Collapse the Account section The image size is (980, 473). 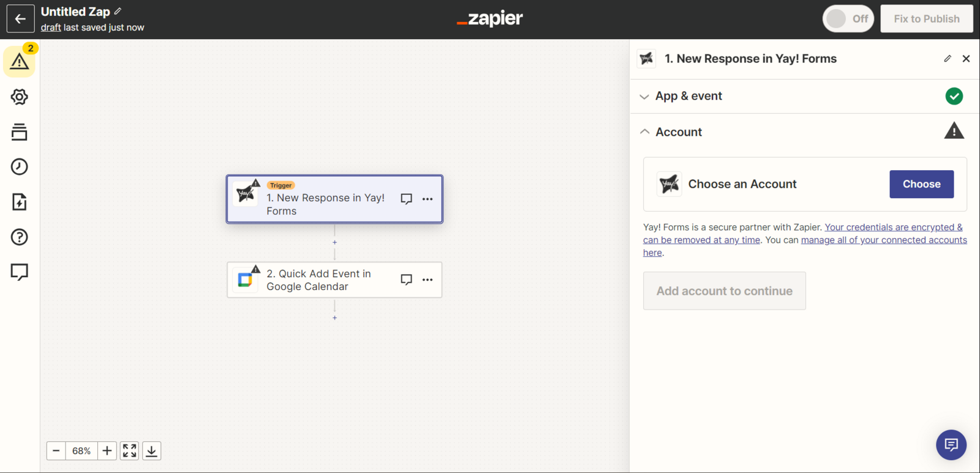click(679, 132)
